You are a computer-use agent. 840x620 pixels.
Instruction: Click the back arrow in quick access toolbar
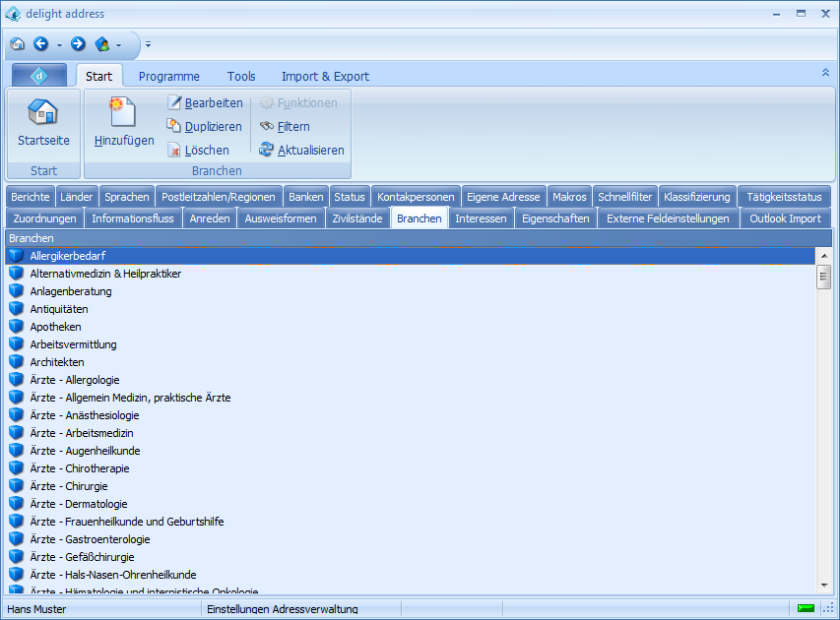pyautogui.click(x=40, y=44)
